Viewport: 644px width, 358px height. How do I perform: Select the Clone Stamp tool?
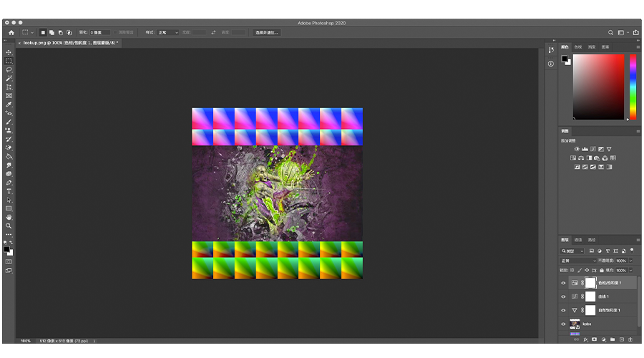point(9,130)
